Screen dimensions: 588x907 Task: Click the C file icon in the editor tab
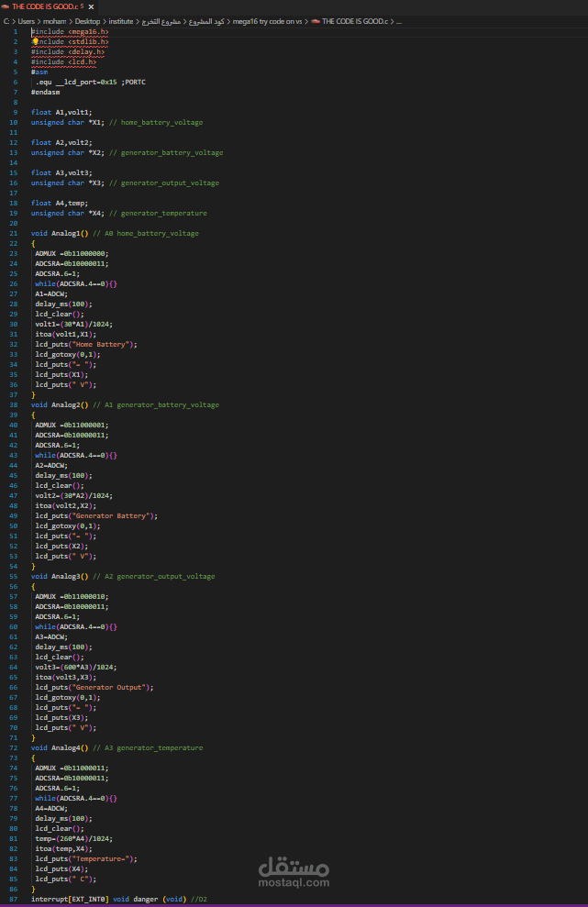[6, 7]
